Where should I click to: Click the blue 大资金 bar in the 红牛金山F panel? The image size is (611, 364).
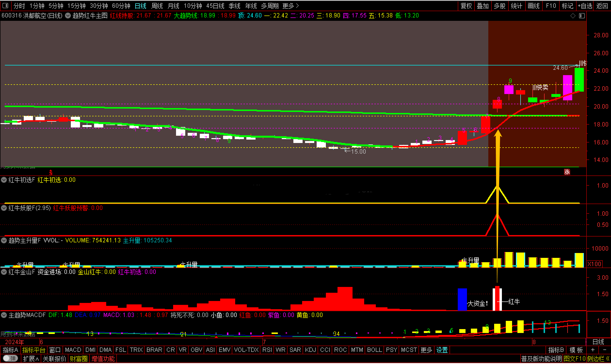coord(462,299)
